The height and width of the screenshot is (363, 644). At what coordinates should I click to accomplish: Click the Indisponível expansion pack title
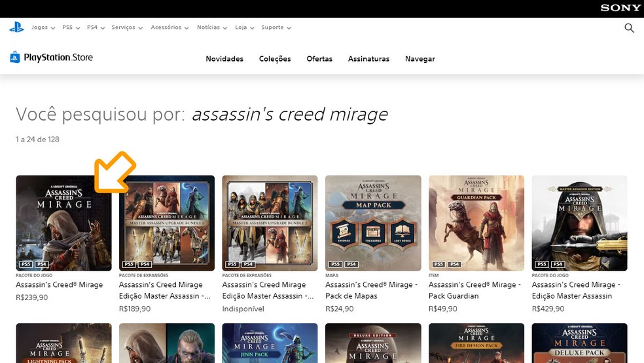coord(268,290)
